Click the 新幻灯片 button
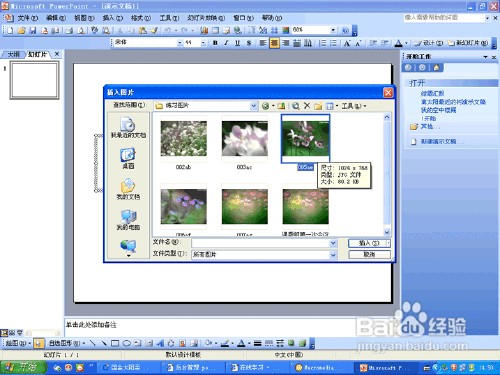Screen dimensions: 500x375 click(x=468, y=43)
